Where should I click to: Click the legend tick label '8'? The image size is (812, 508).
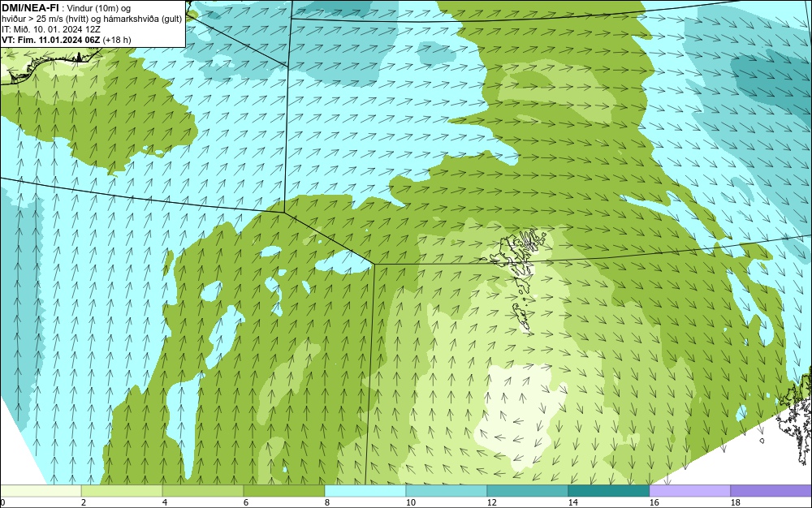click(326, 502)
